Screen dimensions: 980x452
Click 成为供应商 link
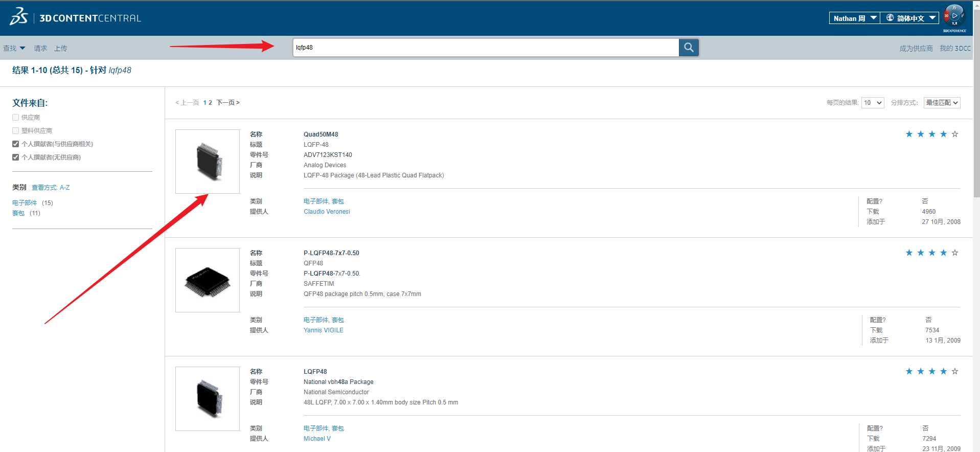pyautogui.click(x=916, y=48)
